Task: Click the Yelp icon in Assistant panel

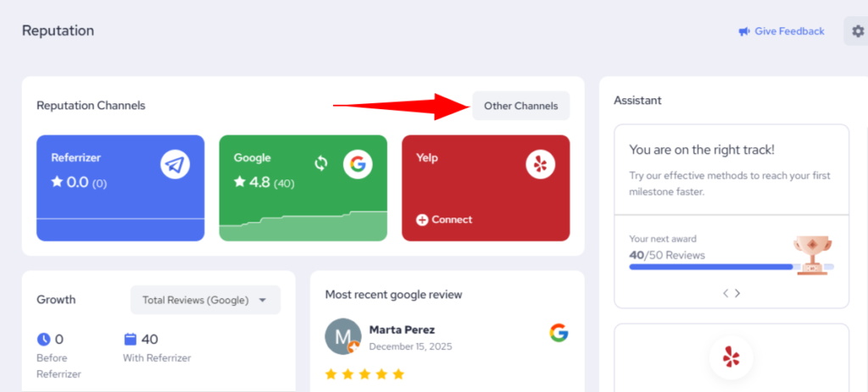Action: click(x=731, y=357)
